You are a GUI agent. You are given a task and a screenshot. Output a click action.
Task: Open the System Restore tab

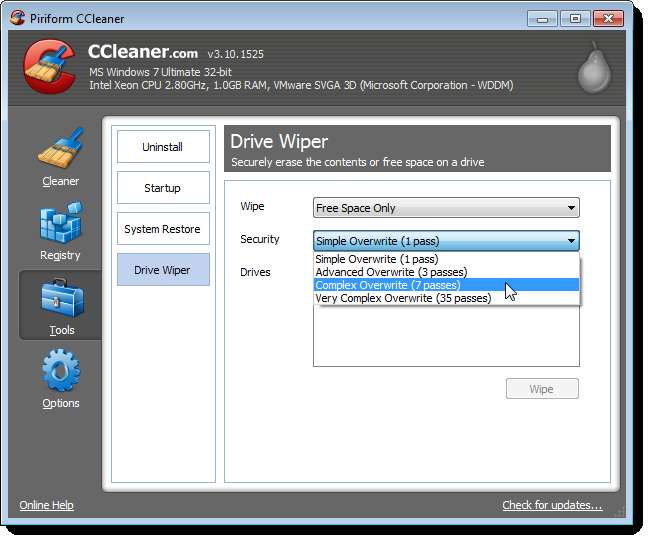(163, 229)
